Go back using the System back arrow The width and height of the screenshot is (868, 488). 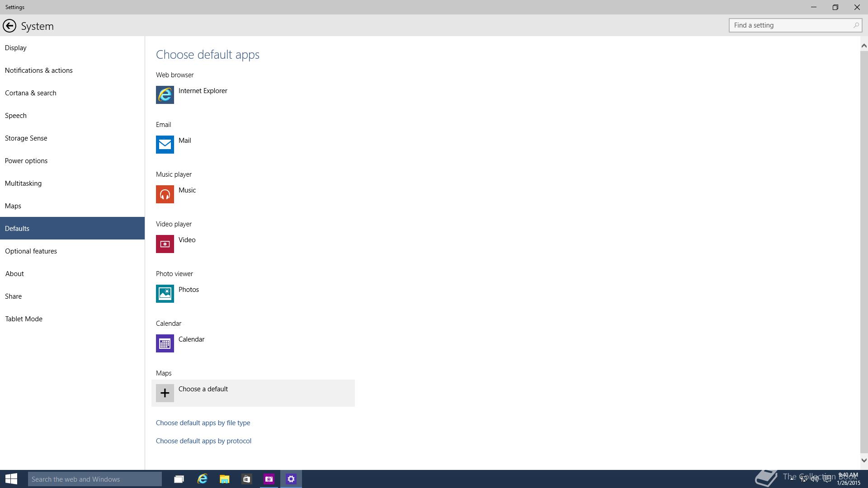click(x=9, y=26)
